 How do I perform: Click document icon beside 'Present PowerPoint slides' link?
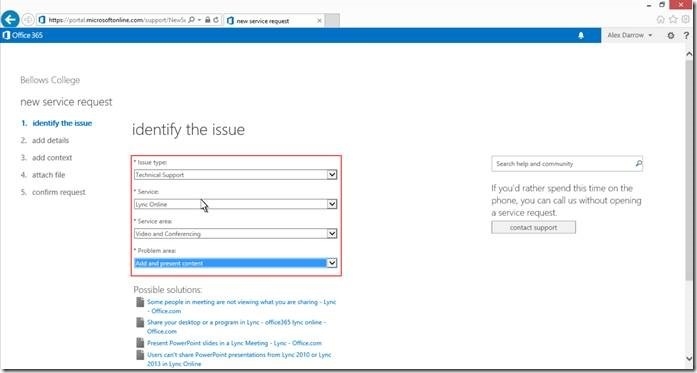click(140, 343)
